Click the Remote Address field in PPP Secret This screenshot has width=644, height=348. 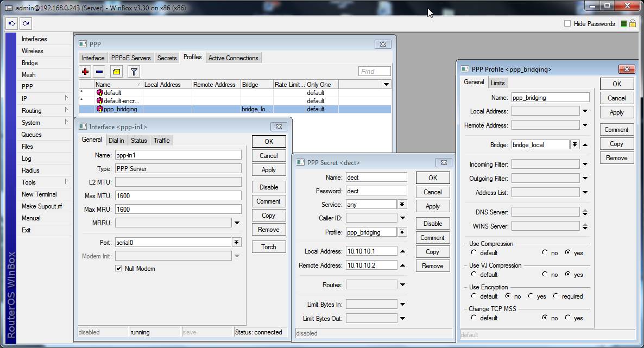(x=371, y=265)
